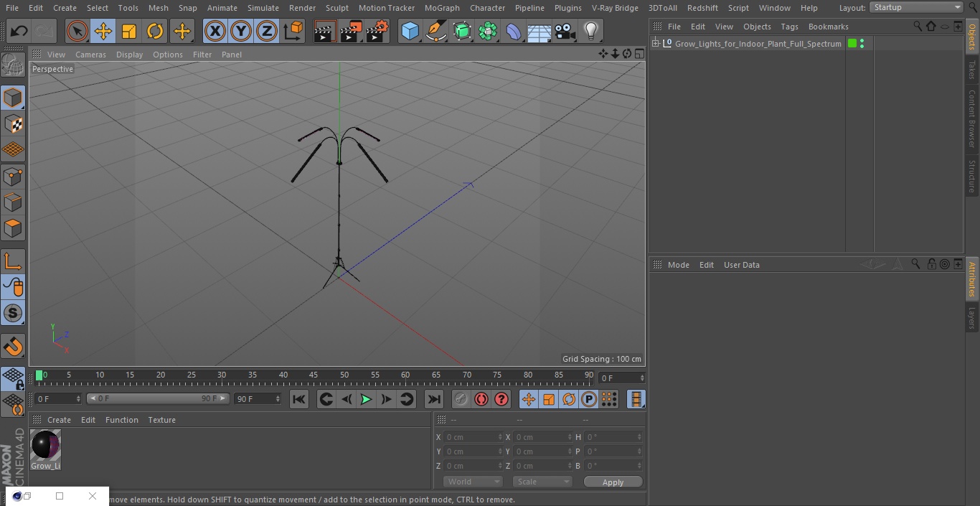The image size is (980, 506).
Task: Render the active view clapperboard icon
Action: (325, 31)
